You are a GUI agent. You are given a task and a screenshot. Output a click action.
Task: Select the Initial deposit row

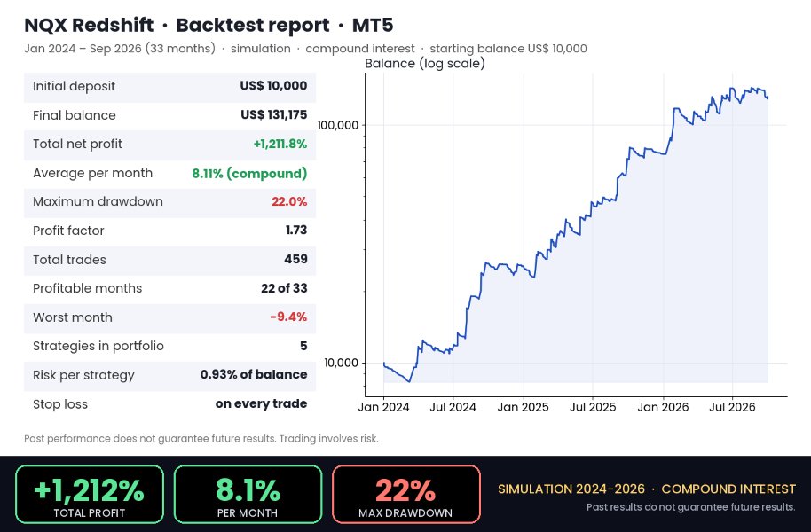[x=169, y=86]
